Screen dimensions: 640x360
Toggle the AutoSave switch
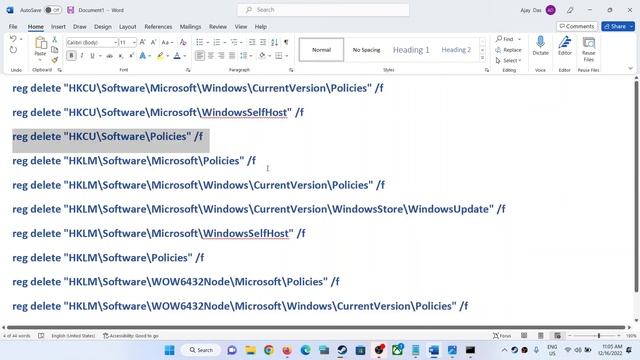point(53,10)
